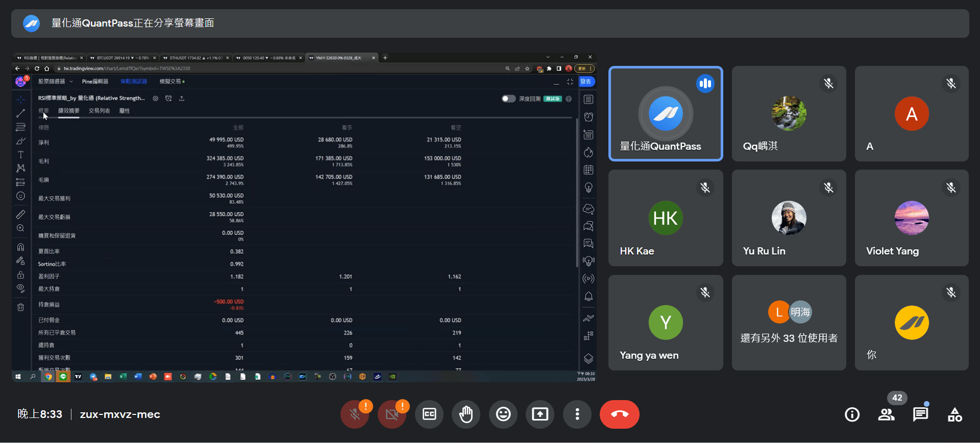
Task: Click the 淨利 value 49 995.00 USD
Action: (x=226, y=139)
